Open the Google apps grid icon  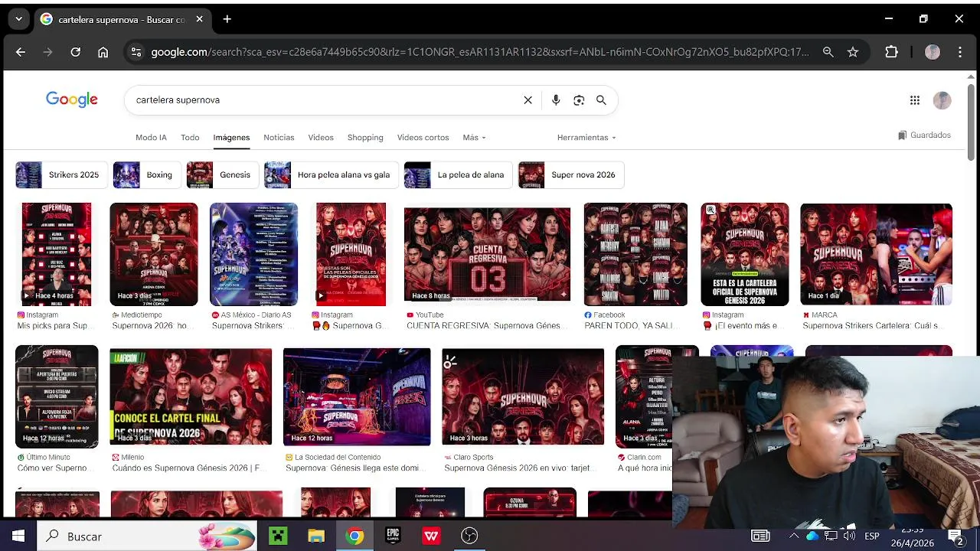tap(914, 100)
